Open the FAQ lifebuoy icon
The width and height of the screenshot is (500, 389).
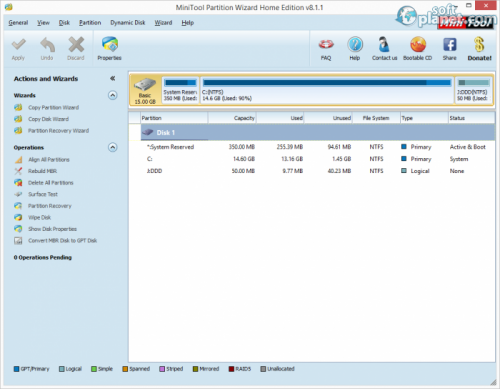326,45
